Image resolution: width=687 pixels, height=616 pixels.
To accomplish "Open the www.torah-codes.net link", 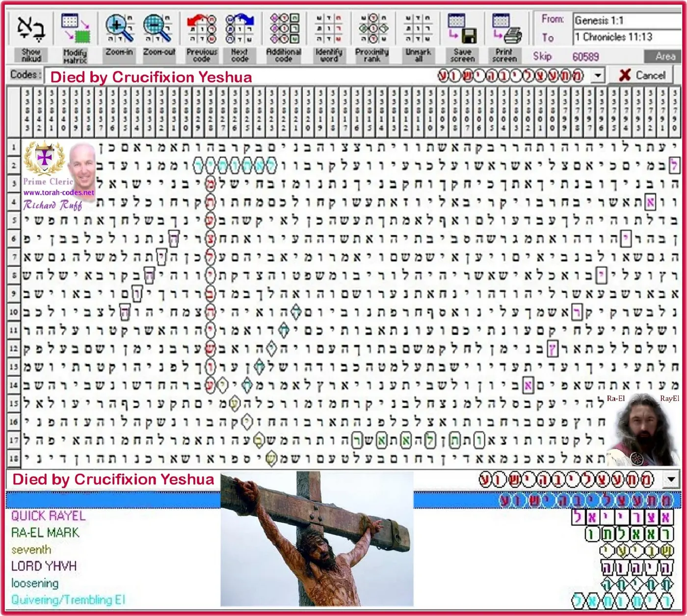I will tap(58, 193).
